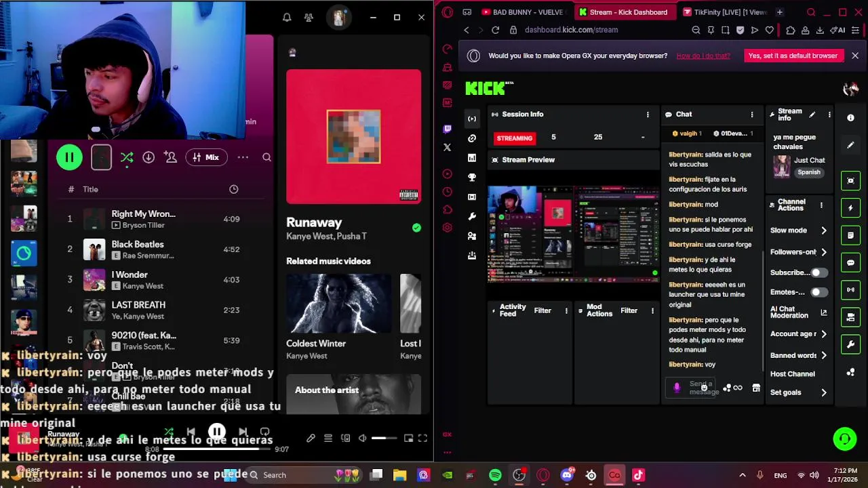Open the About the artist card
Screen dimensions: 868x488
(x=353, y=394)
